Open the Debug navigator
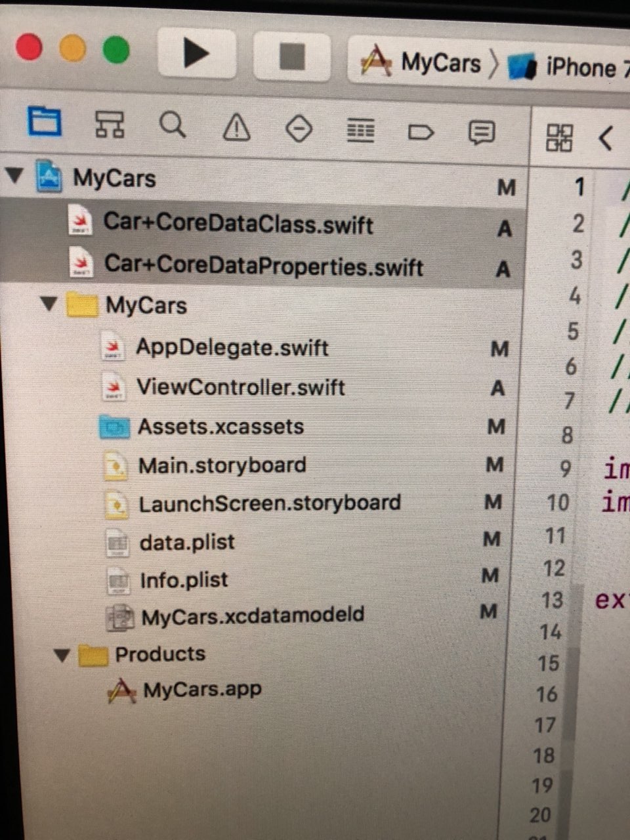Viewport: 630px width, 840px height. click(x=360, y=131)
